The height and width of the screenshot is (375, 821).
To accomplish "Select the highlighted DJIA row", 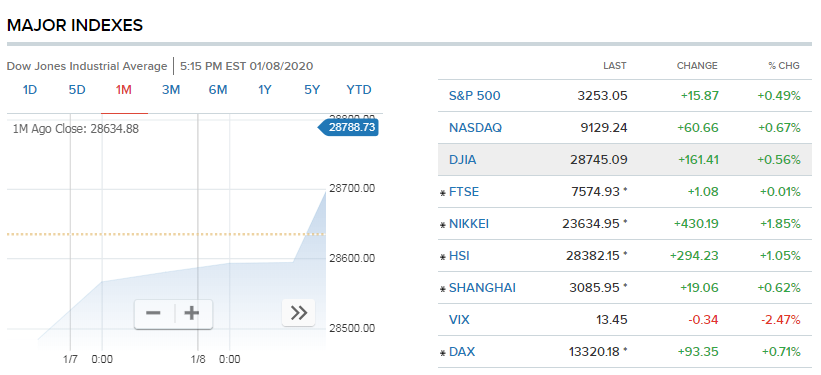I will coord(625,160).
